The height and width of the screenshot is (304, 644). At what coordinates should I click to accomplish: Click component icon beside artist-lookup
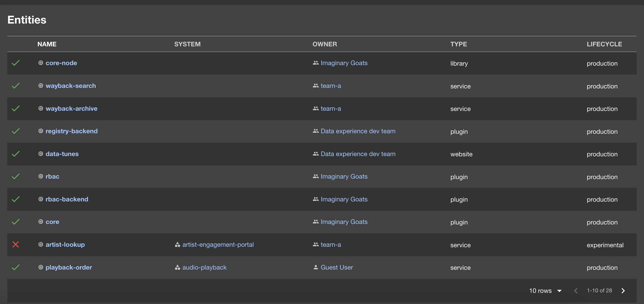(41, 244)
